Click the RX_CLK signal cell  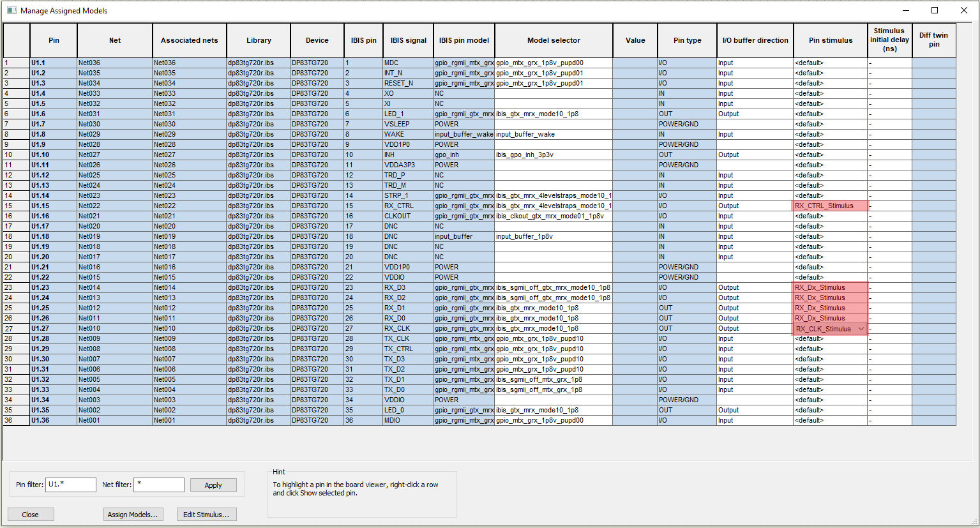click(x=409, y=328)
